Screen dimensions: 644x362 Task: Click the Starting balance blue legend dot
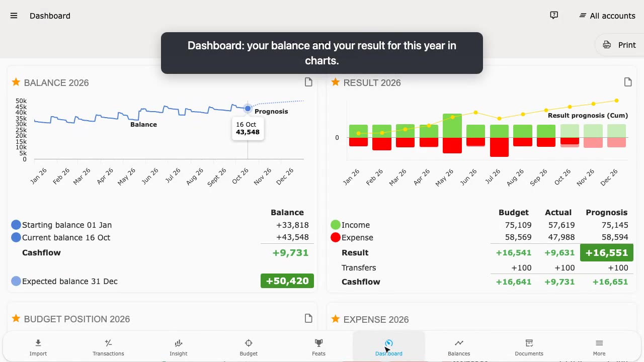[16, 225]
